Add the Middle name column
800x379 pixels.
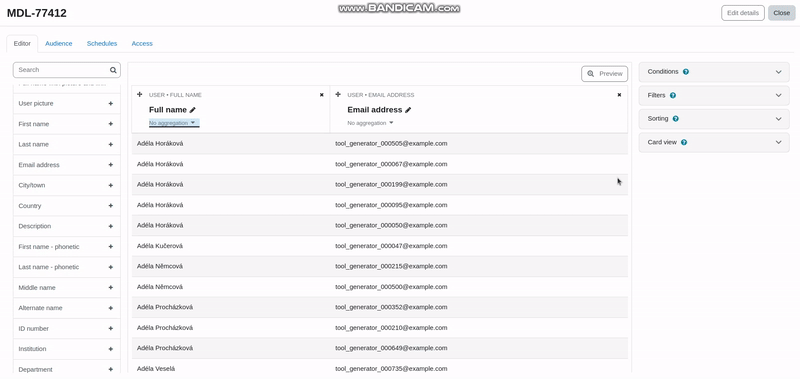[110, 288]
